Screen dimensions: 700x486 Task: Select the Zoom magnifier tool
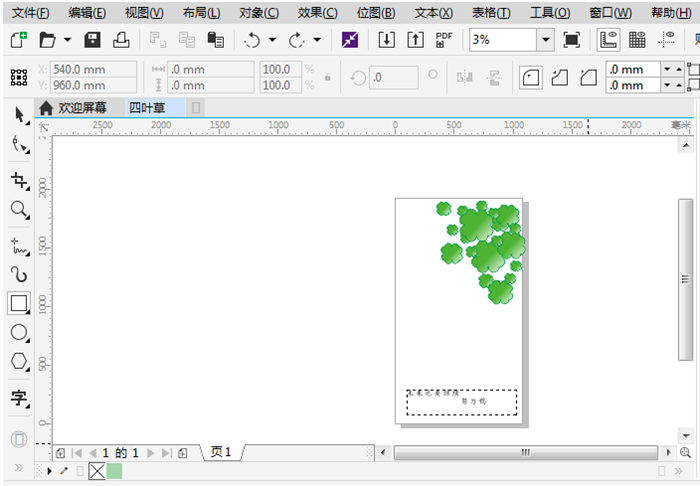pos(19,209)
